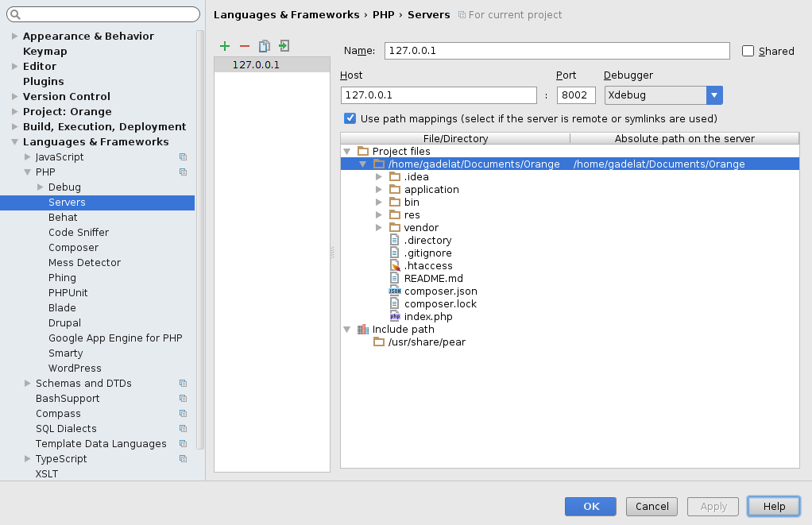Collapse Languages & Frameworks section

point(15,142)
